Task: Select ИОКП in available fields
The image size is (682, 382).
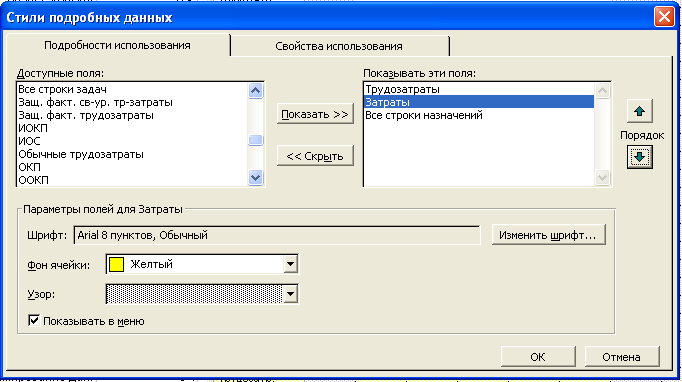Action: (132, 128)
